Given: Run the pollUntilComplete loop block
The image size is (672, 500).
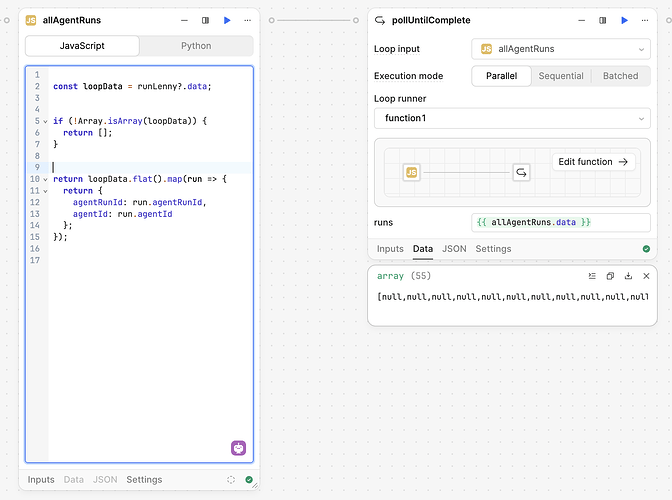Looking at the screenshot, I should tap(624, 20).
